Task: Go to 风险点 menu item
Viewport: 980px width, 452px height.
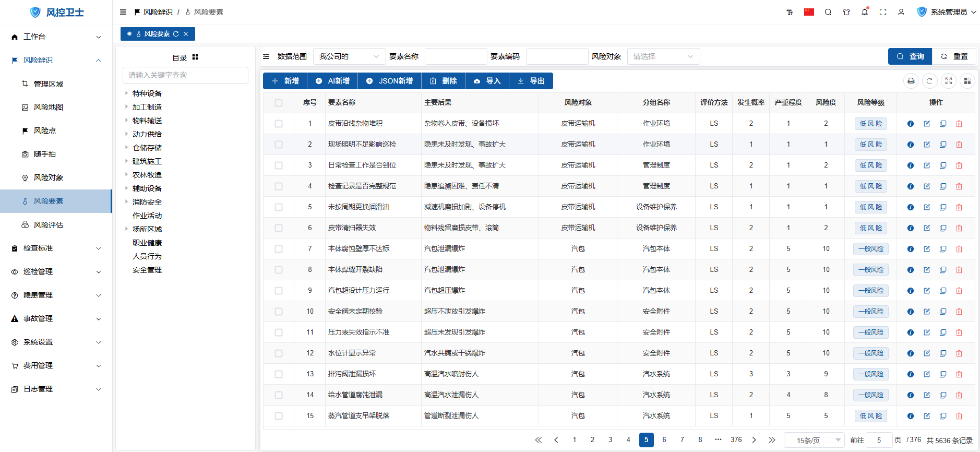Action: click(45, 131)
